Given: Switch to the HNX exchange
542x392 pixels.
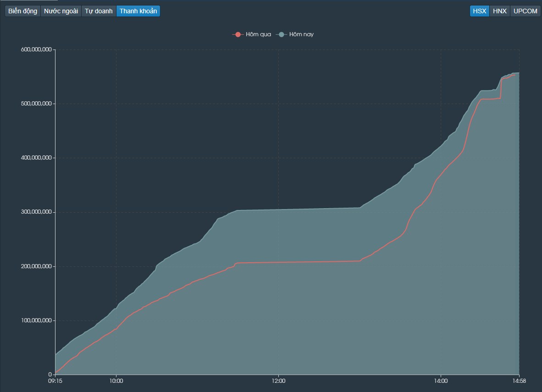Looking at the screenshot, I should 499,11.
